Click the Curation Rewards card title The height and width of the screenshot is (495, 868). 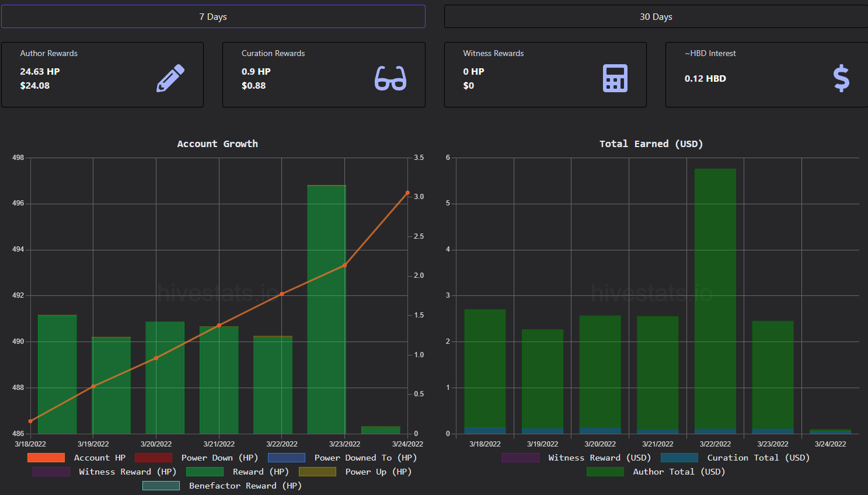(x=273, y=53)
